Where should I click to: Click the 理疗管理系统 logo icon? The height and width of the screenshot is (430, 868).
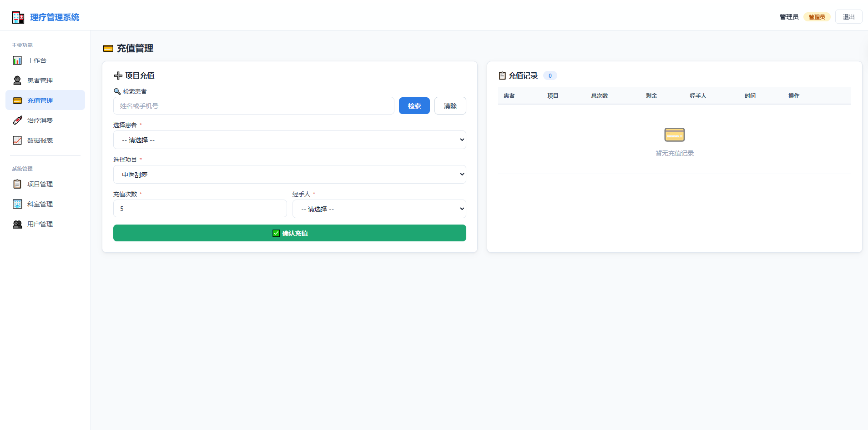18,17
